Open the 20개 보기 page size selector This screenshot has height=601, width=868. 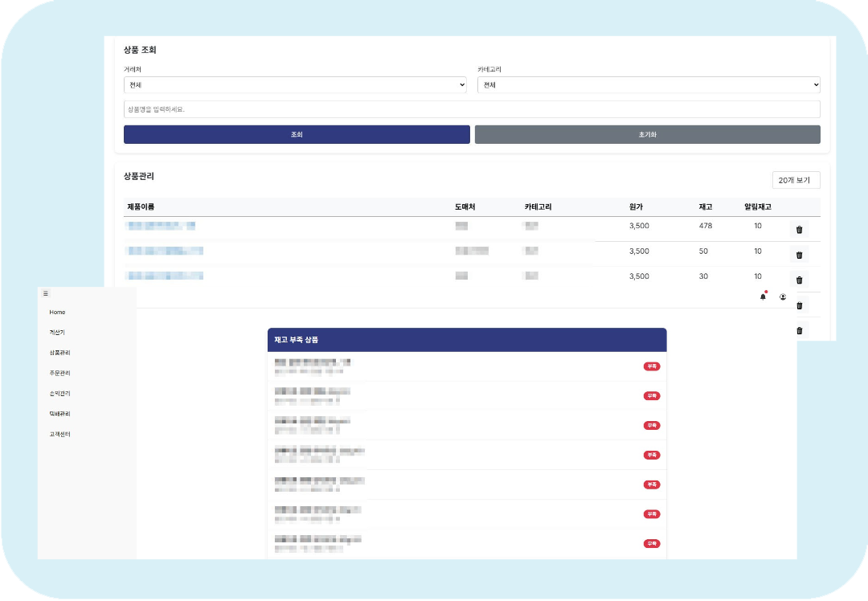(796, 180)
